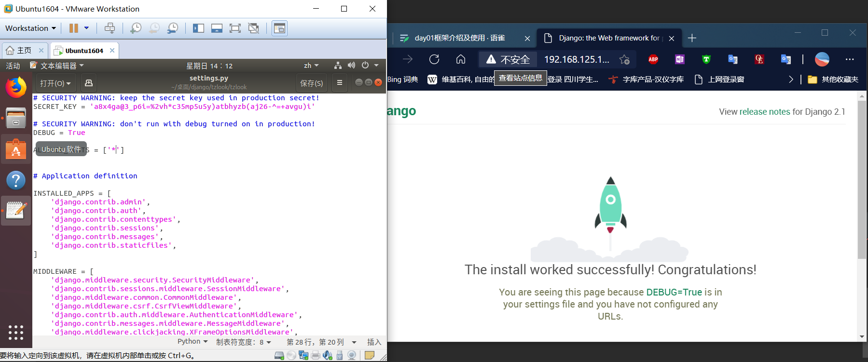
Task: Click the text editor icon in the dock
Action: (16, 211)
